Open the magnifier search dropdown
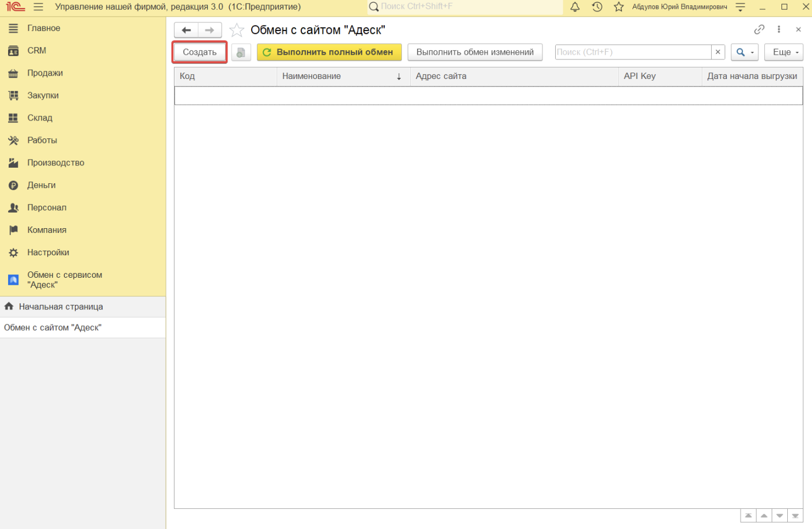The height and width of the screenshot is (529, 812). coord(745,52)
